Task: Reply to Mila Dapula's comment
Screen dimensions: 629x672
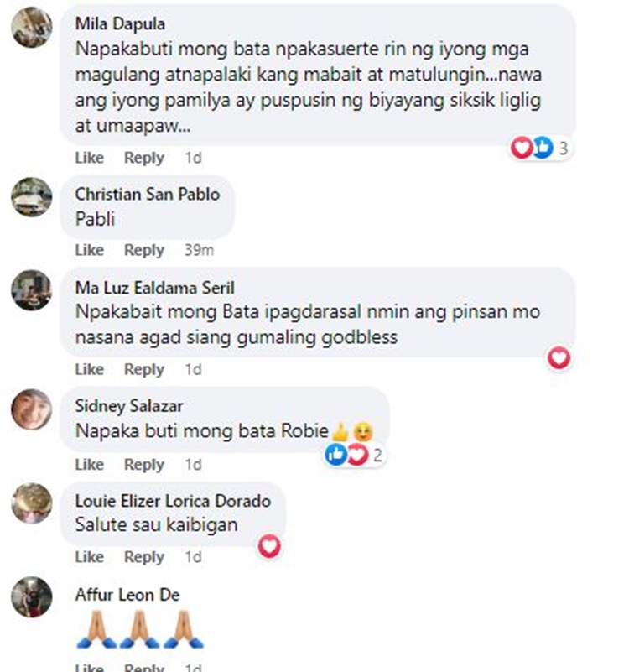Action: [x=144, y=158]
